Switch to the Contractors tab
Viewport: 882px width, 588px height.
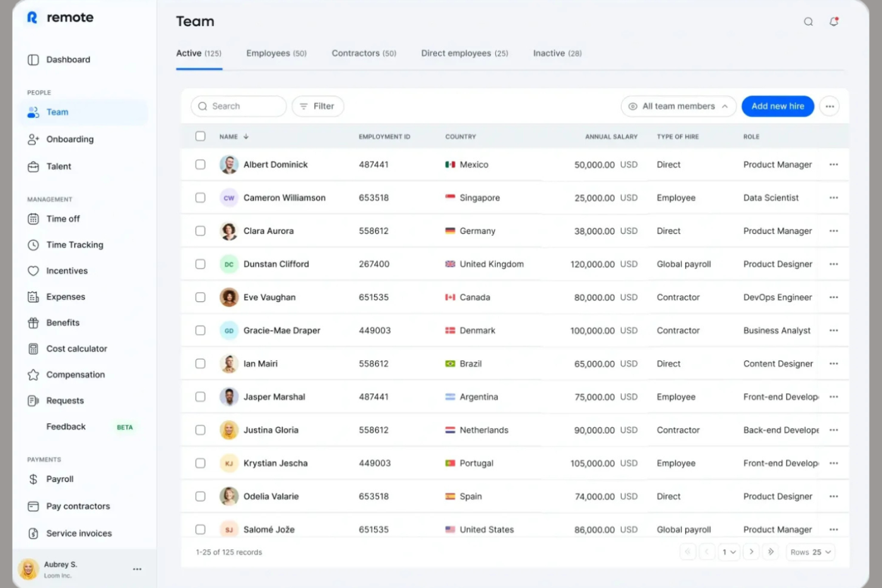pyautogui.click(x=364, y=53)
